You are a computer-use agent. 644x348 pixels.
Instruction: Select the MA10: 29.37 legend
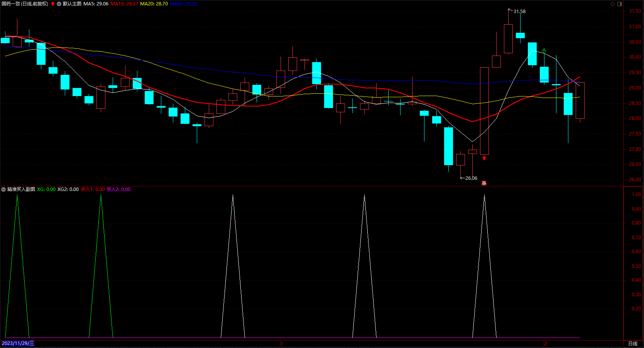[x=124, y=4]
